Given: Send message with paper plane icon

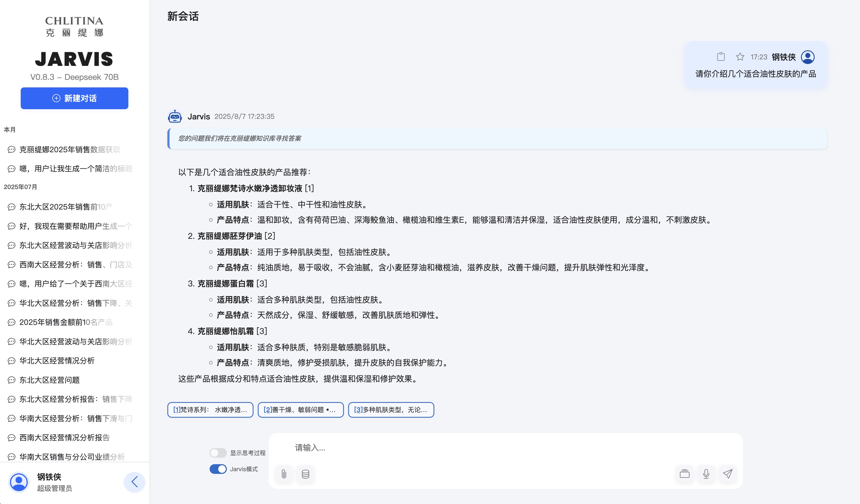Looking at the screenshot, I should (x=728, y=474).
